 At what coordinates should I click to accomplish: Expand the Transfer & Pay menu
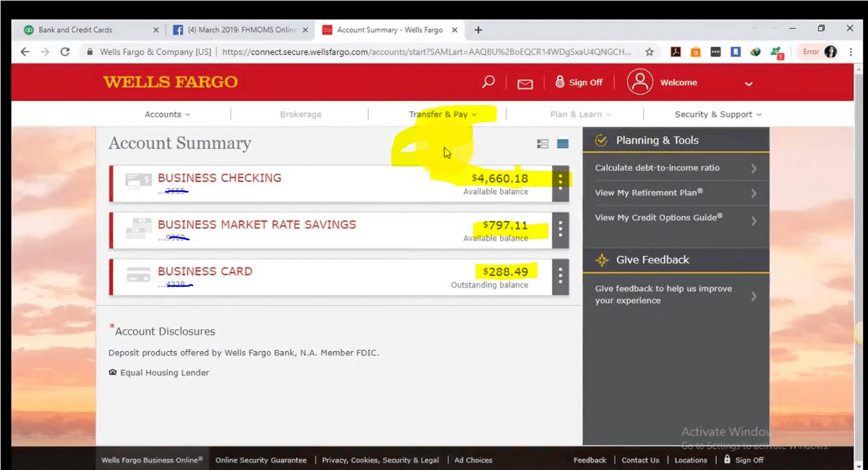[x=443, y=115]
